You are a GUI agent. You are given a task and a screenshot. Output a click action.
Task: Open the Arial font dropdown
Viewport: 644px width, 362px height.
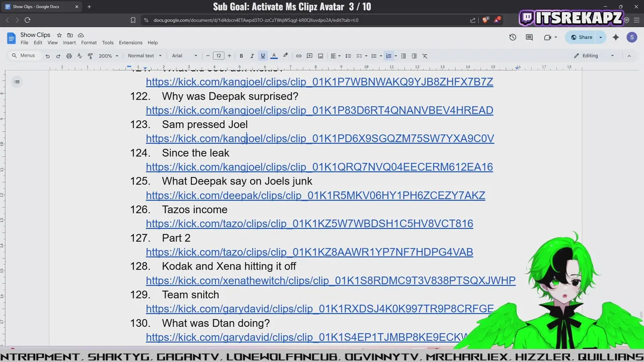[185, 56]
